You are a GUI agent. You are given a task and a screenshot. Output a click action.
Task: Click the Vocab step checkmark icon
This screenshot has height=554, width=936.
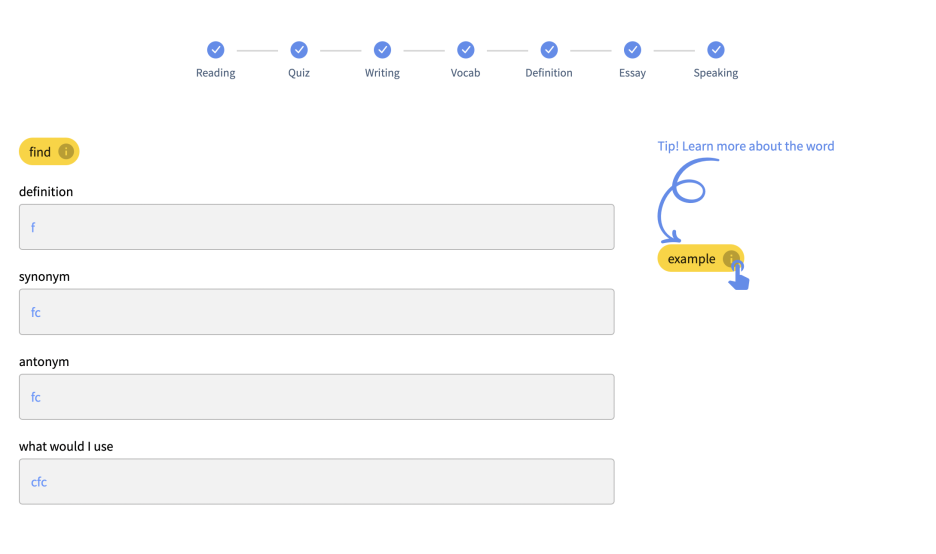466,50
